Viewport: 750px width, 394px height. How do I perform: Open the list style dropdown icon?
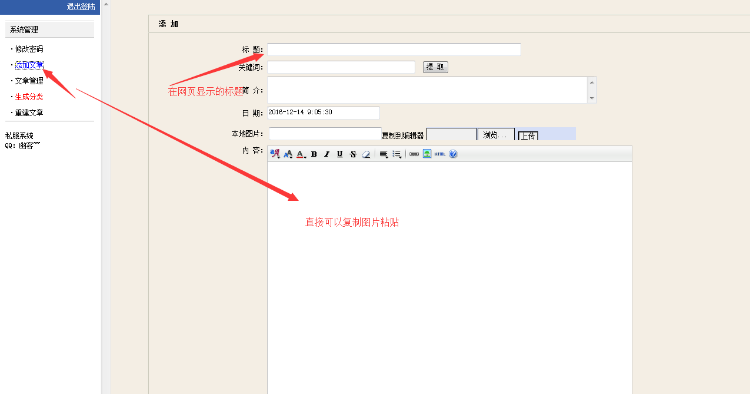click(x=397, y=154)
